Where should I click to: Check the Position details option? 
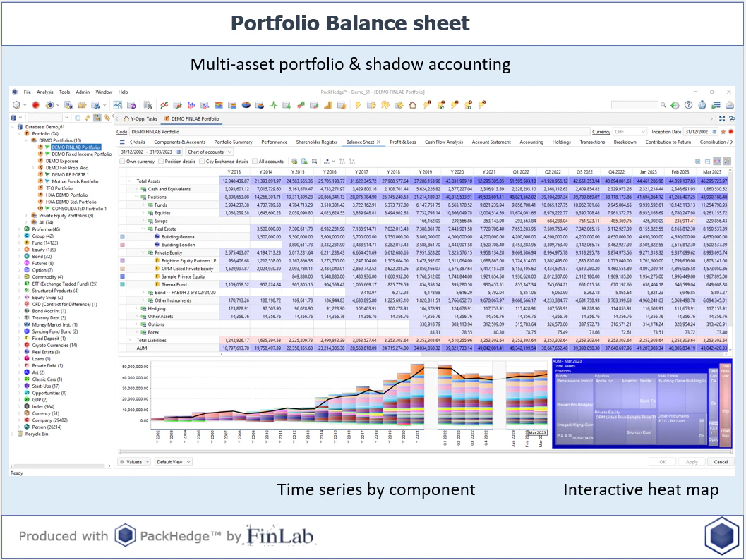(x=160, y=161)
